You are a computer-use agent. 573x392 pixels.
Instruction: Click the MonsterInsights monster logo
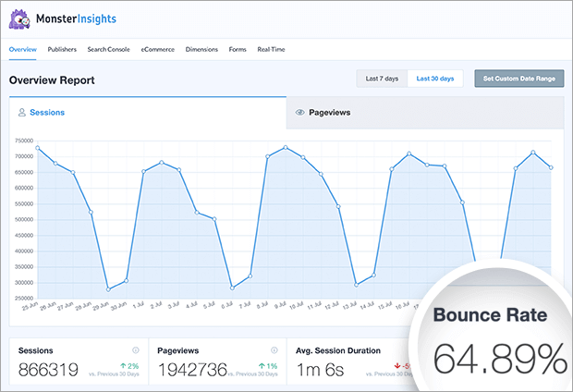pos(19,19)
